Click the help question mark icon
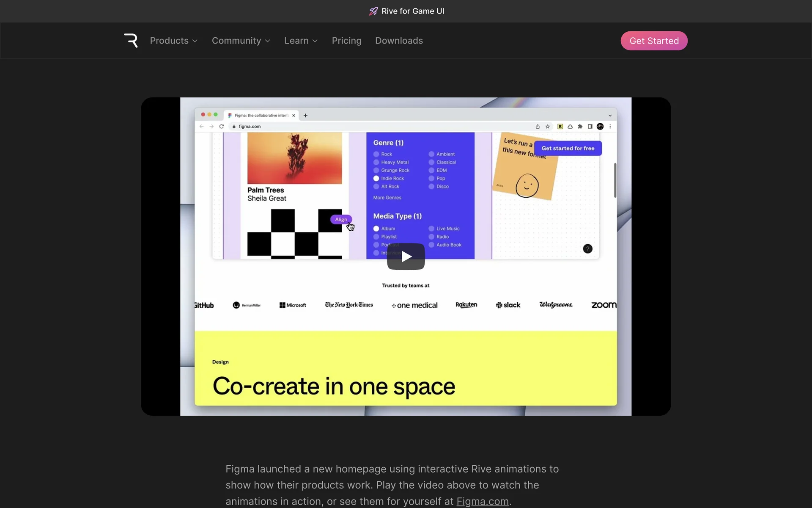812x508 pixels. point(587,249)
